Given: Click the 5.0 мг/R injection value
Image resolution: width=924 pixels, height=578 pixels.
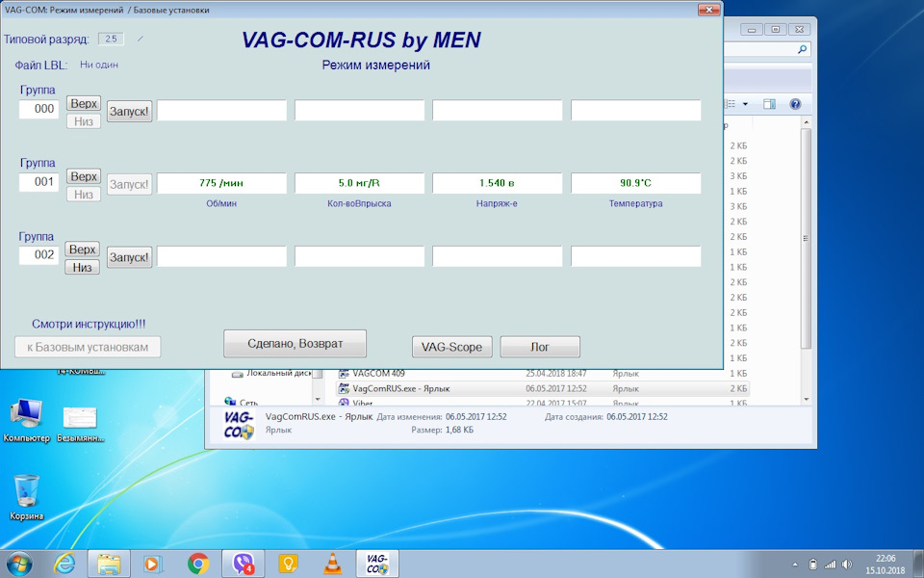Looking at the screenshot, I should click(x=359, y=183).
